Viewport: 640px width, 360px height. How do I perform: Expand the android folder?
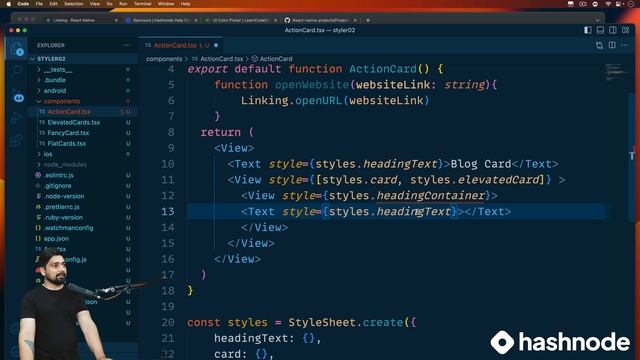coord(55,91)
